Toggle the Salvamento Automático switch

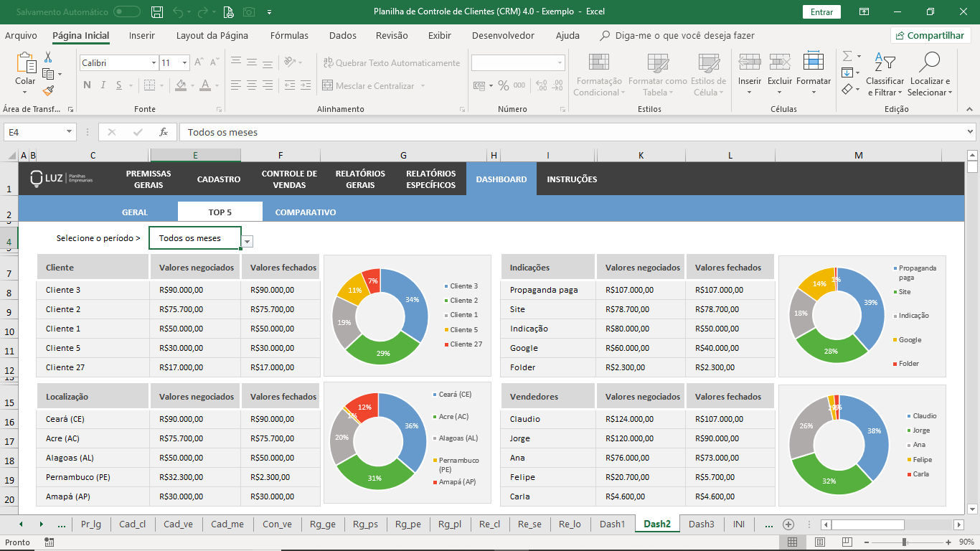click(127, 11)
